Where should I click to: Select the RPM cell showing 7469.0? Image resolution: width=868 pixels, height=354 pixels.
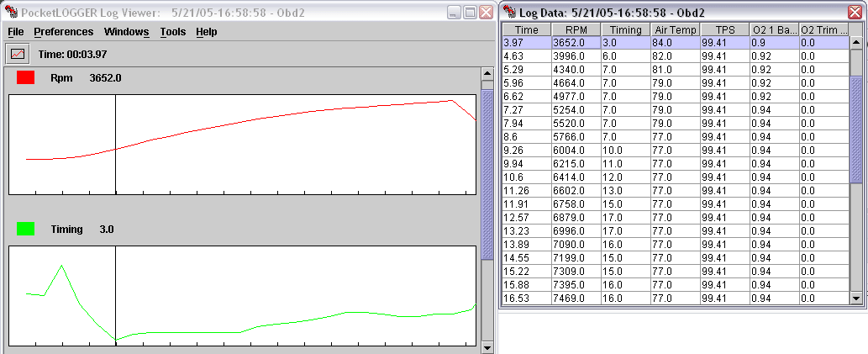coord(575,299)
